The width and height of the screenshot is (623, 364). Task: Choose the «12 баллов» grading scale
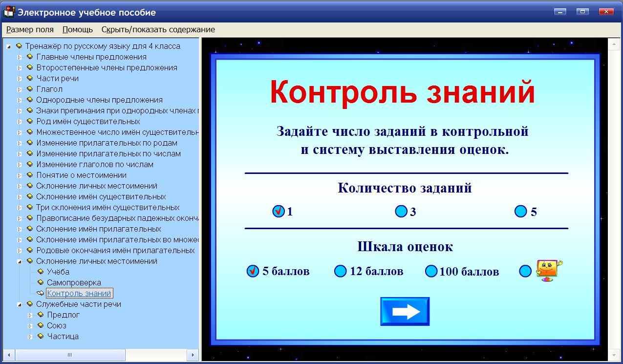click(x=340, y=271)
